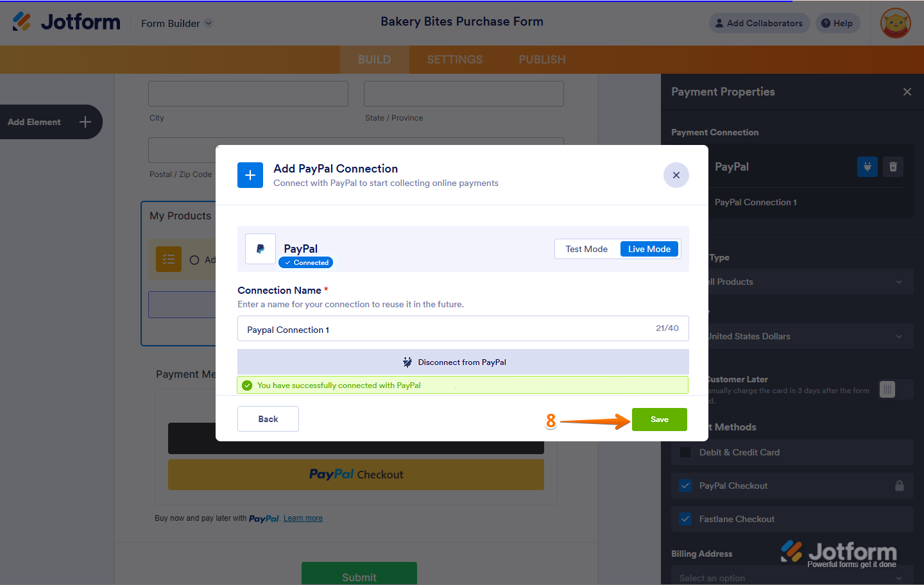924x585 pixels.
Task: Click the plug connection icon beside PayPal
Action: 867,167
